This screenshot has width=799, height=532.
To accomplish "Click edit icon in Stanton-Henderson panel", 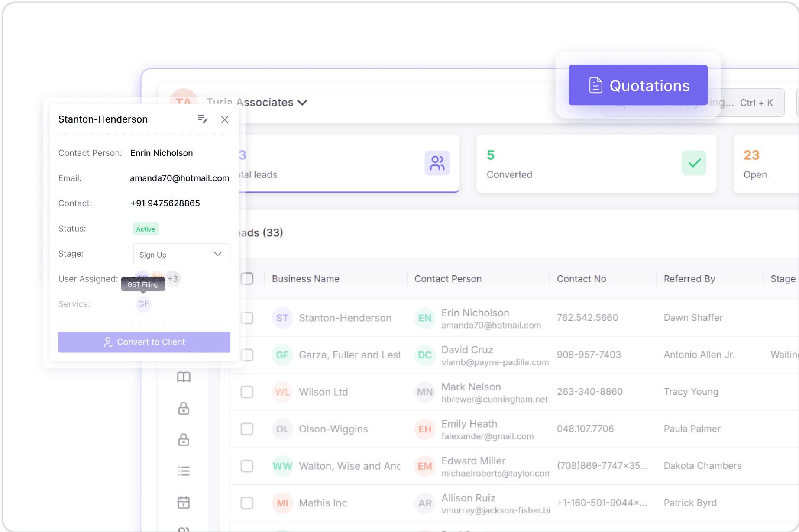I will (203, 119).
